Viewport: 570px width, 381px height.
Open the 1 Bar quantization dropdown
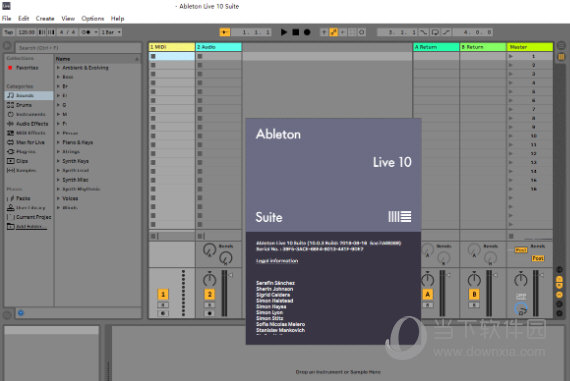coord(111,32)
